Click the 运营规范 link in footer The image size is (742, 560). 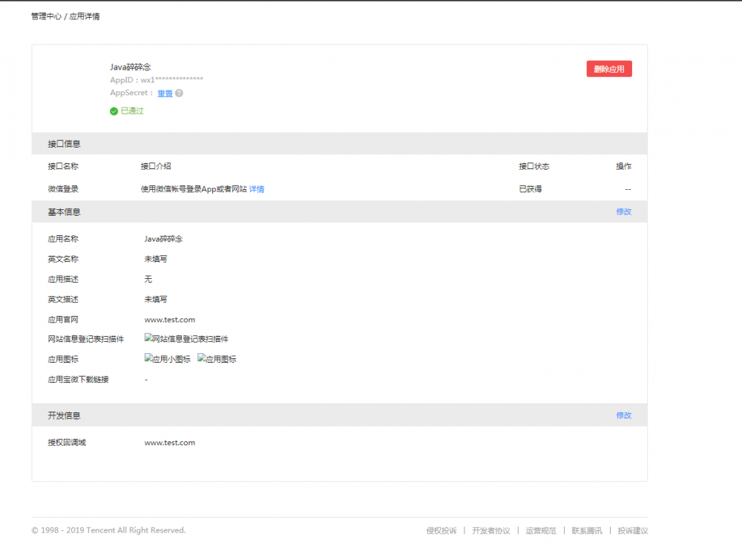pyautogui.click(x=541, y=531)
